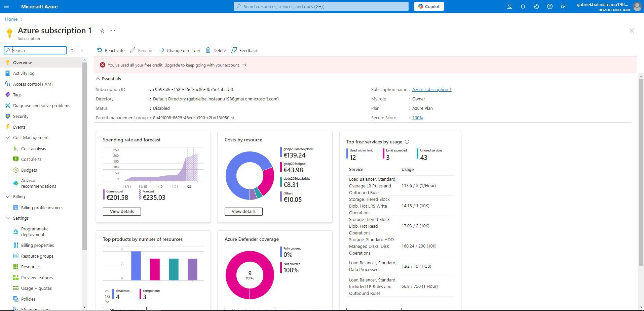
Task: Click the Microsoft Azure home title
Action: coord(39,6)
